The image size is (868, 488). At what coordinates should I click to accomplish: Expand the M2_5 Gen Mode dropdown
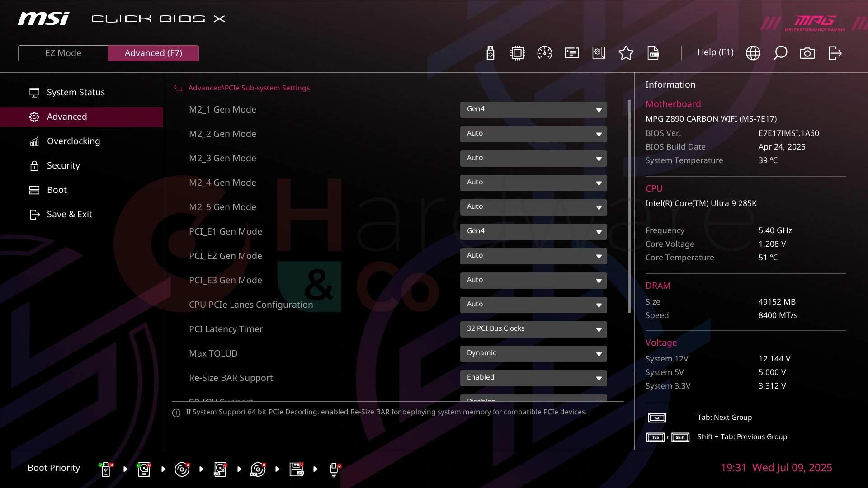[x=533, y=207]
